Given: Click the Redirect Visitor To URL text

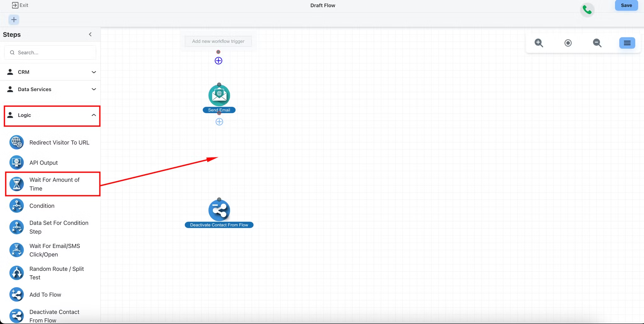Looking at the screenshot, I should (x=59, y=142).
